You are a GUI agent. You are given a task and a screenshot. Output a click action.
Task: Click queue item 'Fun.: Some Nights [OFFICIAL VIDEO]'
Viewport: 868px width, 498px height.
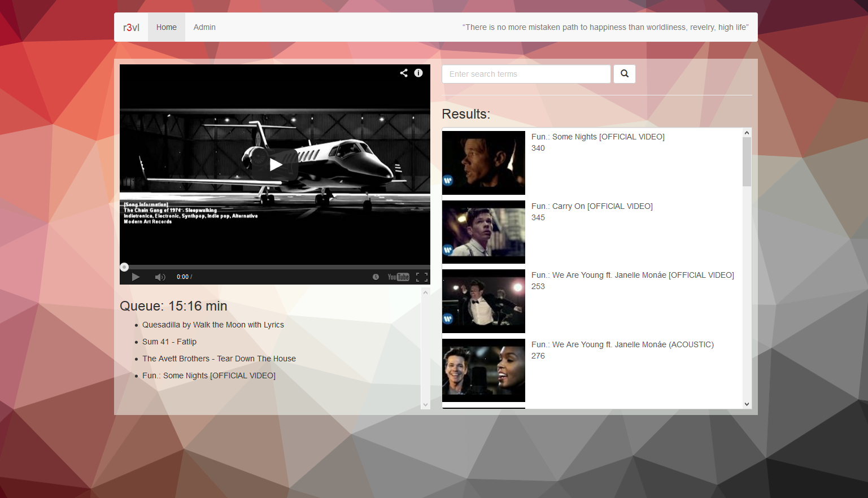209,375
